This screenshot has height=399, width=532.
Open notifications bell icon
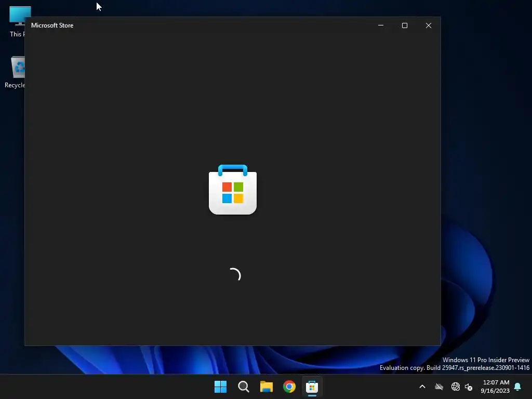(518, 387)
